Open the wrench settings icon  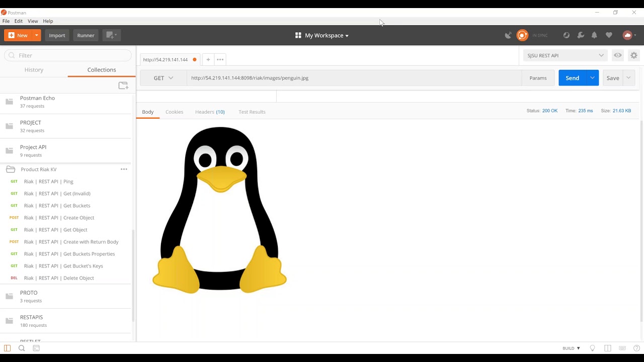(x=581, y=35)
